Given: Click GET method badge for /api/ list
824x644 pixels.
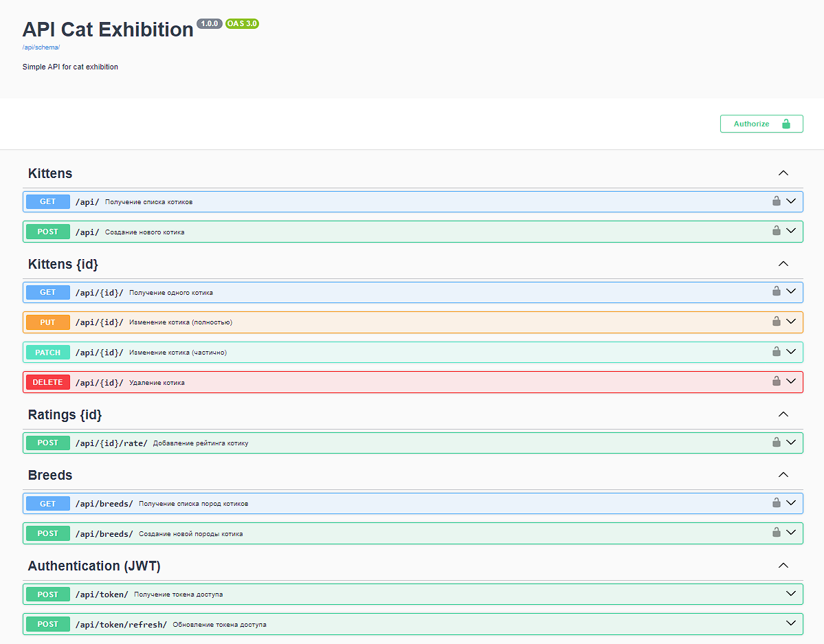Looking at the screenshot, I should click(x=48, y=201).
